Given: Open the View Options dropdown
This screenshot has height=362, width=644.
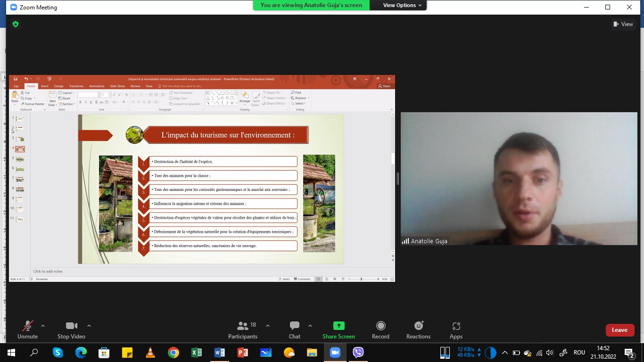Looking at the screenshot, I should click(399, 5).
